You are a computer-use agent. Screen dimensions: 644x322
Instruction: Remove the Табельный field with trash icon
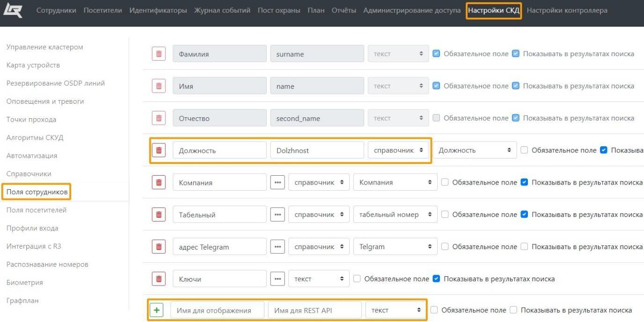coord(159,215)
